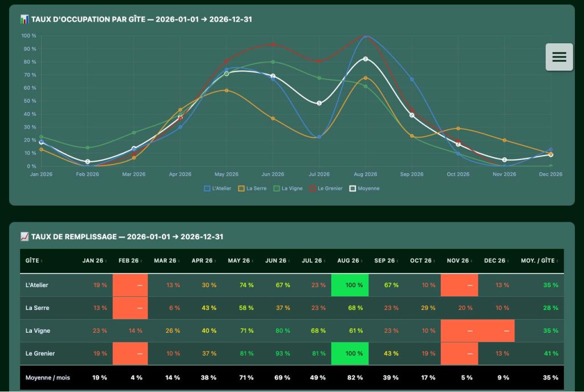Click the Moyenne data point at Aug 2026

(366, 59)
